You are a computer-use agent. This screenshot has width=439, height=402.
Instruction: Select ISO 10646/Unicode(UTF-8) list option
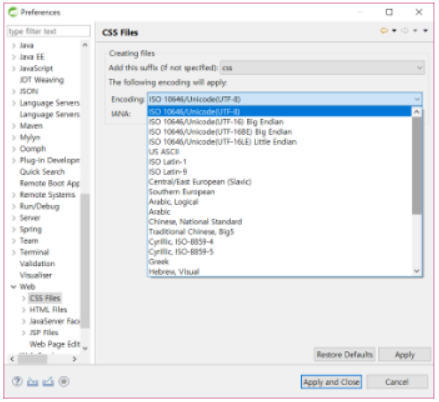point(279,111)
